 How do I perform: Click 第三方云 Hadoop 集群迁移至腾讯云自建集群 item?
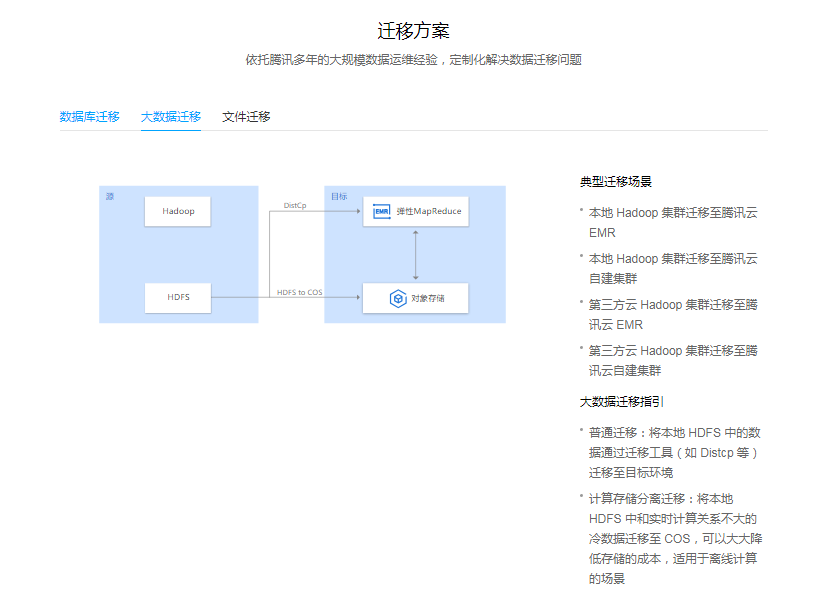point(673,361)
